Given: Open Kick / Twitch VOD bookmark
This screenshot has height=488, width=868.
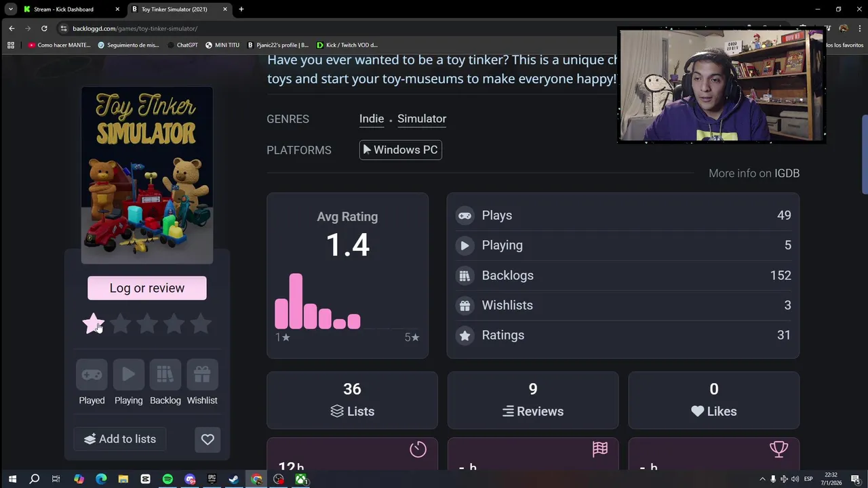Looking at the screenshot, I should click(348, 45).
